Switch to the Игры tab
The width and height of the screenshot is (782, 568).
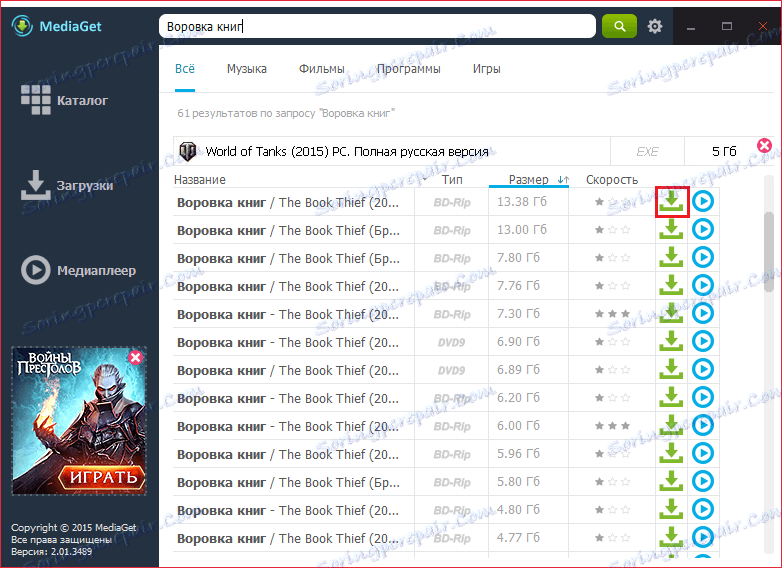point(486,69)
